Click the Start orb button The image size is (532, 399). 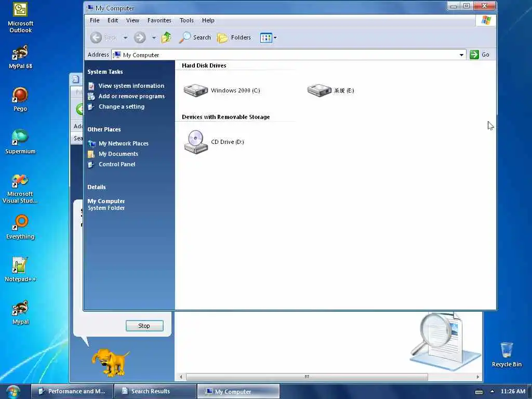click(13, 392)
